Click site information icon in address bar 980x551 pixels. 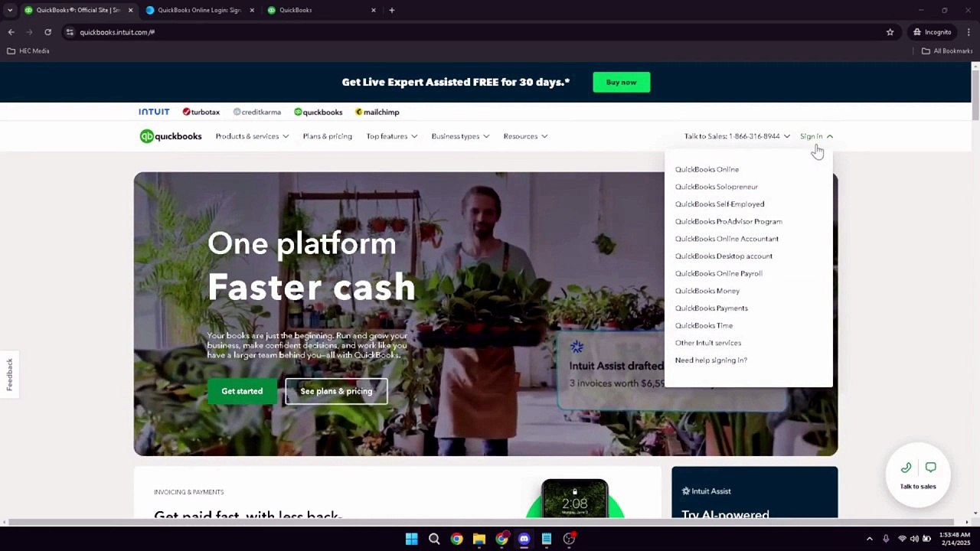[70, 32]
